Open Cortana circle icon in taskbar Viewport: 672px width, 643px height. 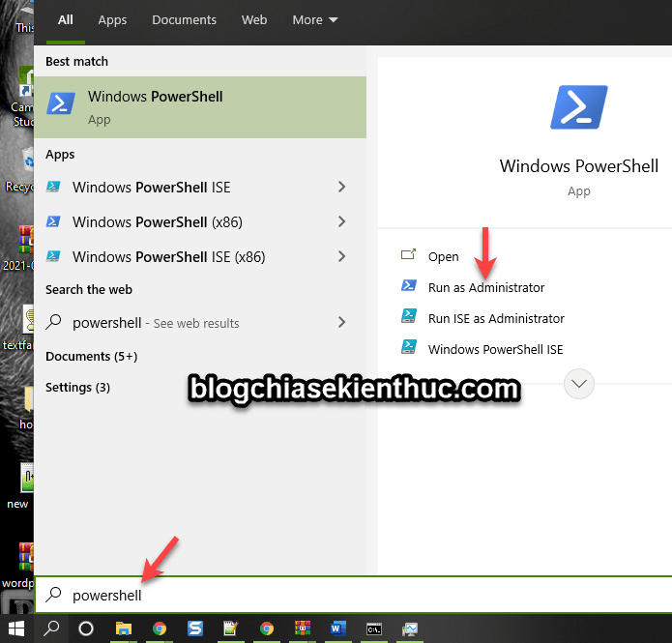click(x=86, y=628)
